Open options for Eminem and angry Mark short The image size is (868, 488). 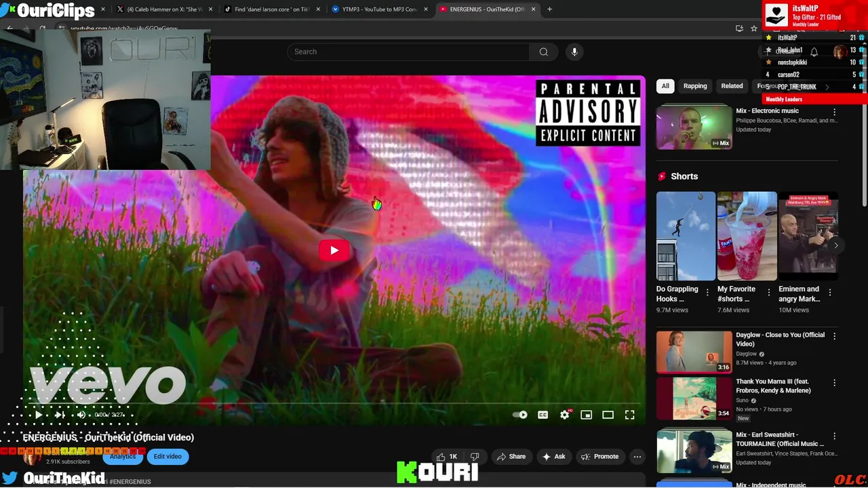click(829, 292)
